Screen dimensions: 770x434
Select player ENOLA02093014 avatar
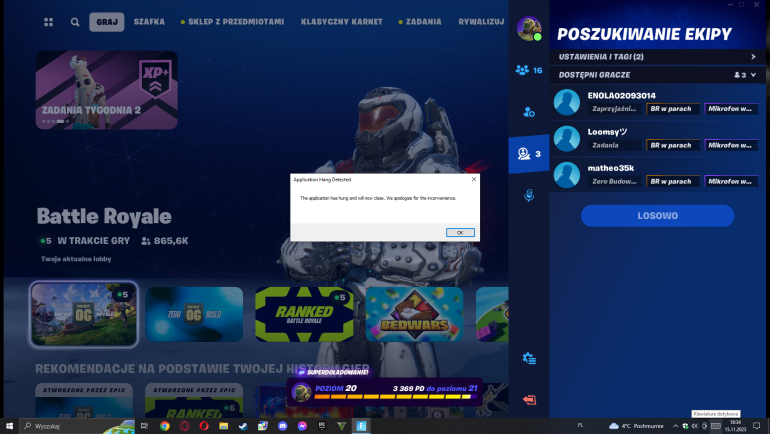567,102
